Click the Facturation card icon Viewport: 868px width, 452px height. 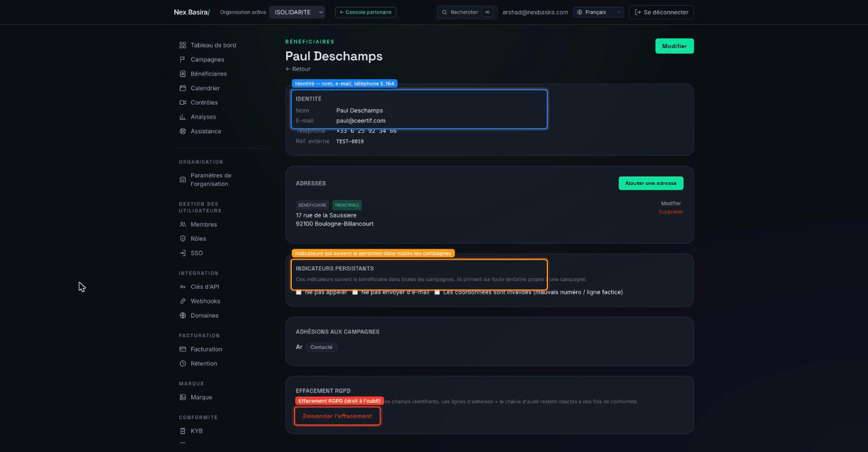(183, 349)
